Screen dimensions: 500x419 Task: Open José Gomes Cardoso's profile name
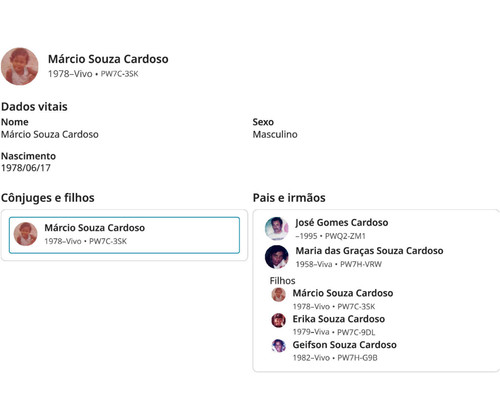click(342, 222)
